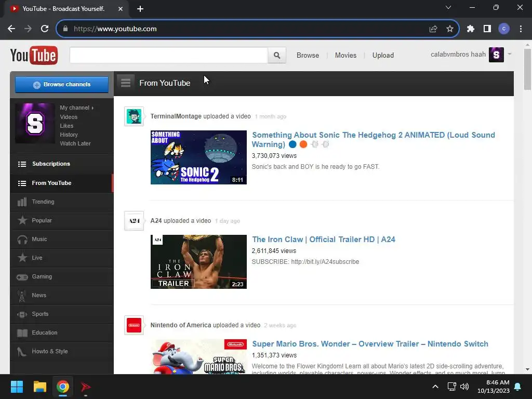Bookmark this page with the star icon
This screenshot has height=399, width=532.
pyautogui.click(x=449, y=29)
